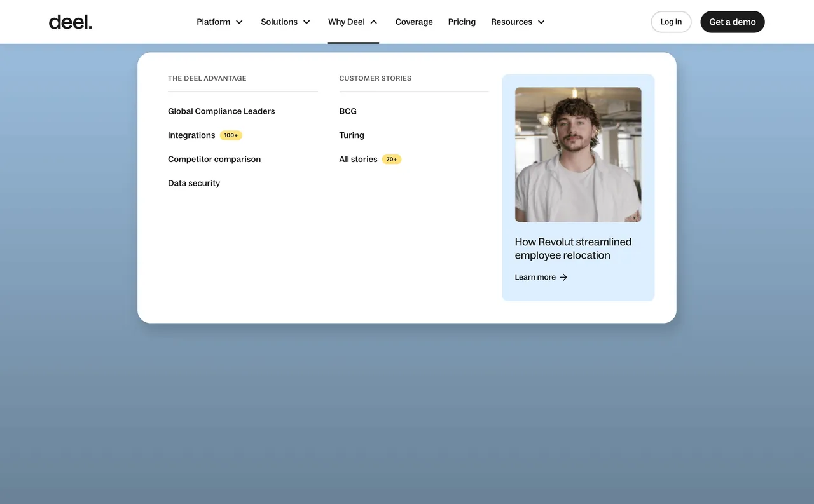Click the 100+ badge next to Integrations
Screen dimensions: 814x504
click(x=231, y=135)
